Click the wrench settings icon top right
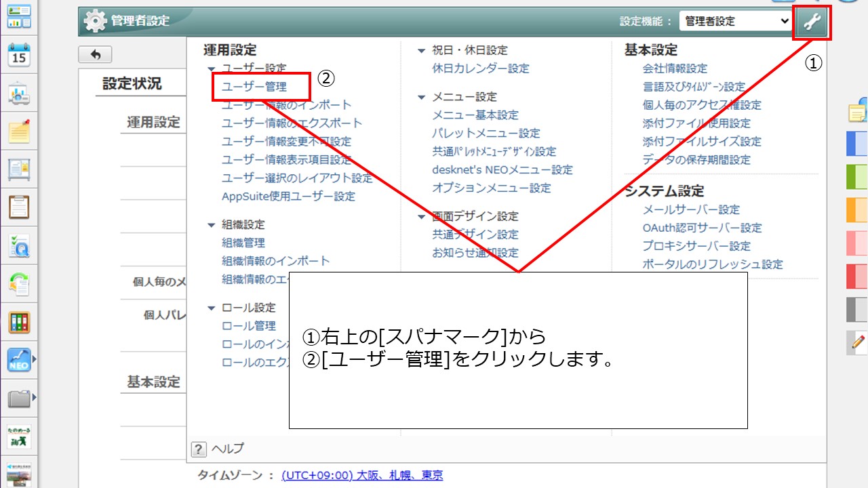868x488 pixels. coord(812,21)
